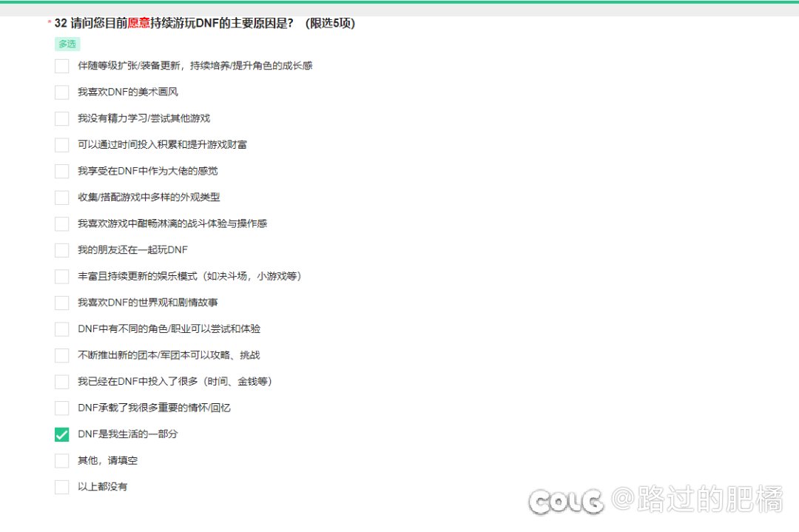Tick the DNF中有不同的角色/职业 checkbox
The width and height of the screenshot is (799, 532).
click(61, 329)
